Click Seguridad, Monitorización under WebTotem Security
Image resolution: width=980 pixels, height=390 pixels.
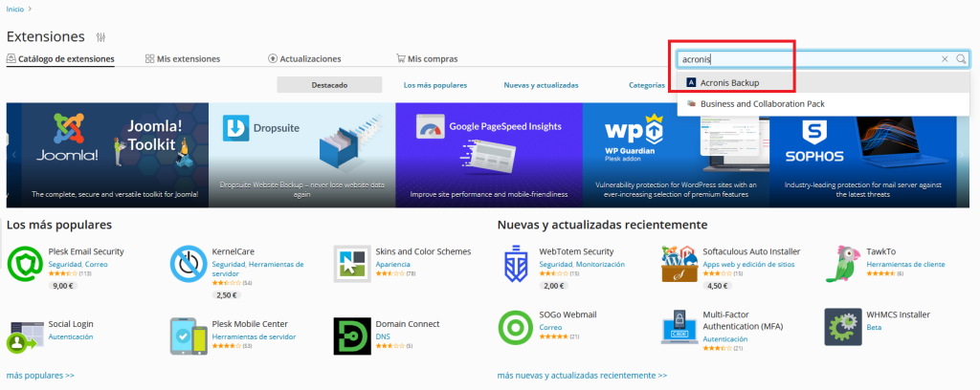tap(582, 264)
